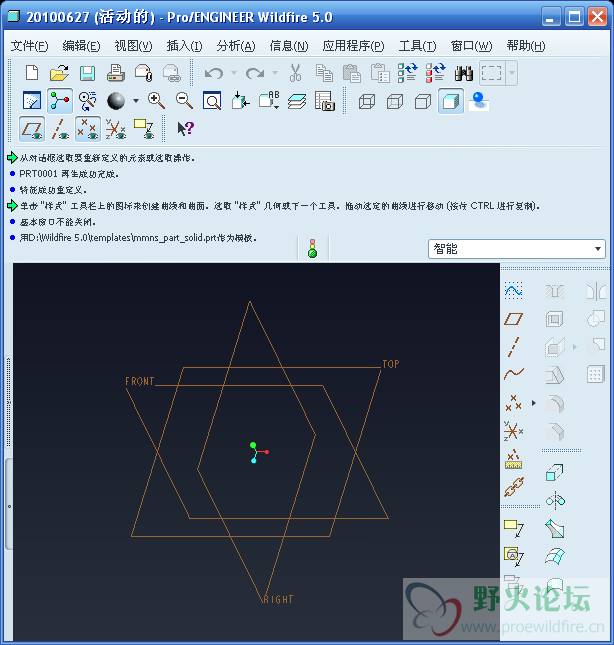The image size is (614, 645).
Task: Paste using the clipboard icon
Action: tap(352, 73)
